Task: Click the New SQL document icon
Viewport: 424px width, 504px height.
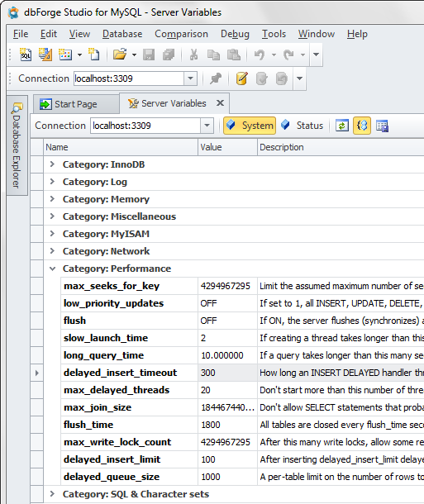Action: 26,55
